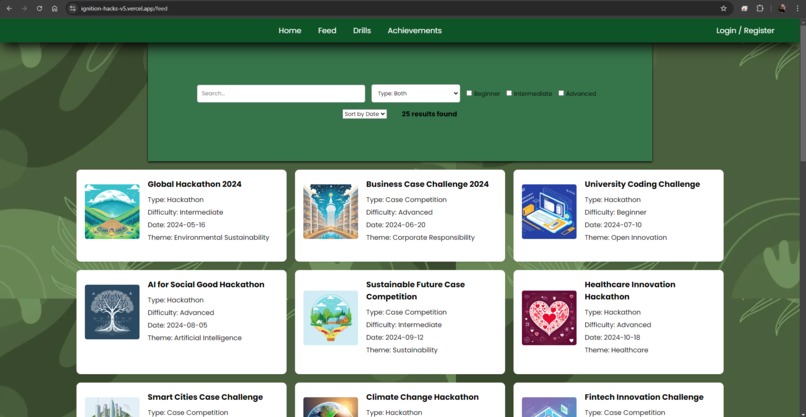This screenshot has height=417, width=806.
Task: Click Theme: Open Innovation text
Action: (x=626, y=238)
